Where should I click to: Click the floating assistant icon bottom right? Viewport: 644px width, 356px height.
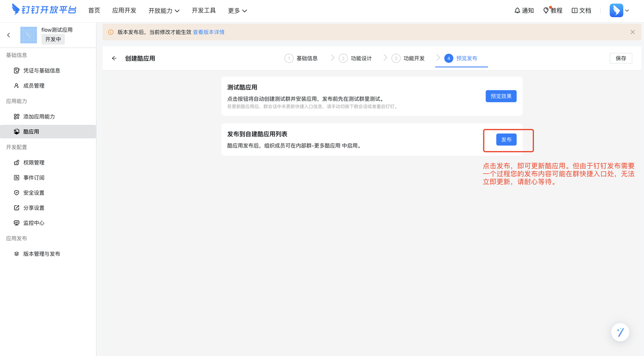(620, 332)
